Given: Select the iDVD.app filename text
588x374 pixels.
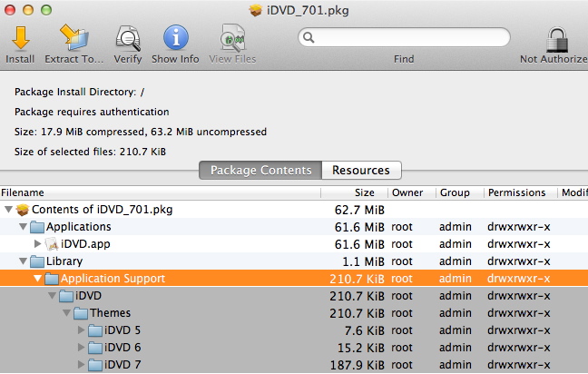Looking at the screenshot, I should pos(85,244).
